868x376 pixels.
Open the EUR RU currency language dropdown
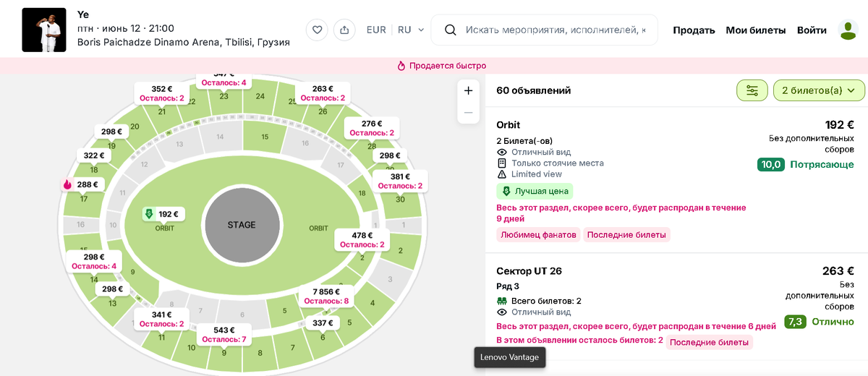coord(395,30)
